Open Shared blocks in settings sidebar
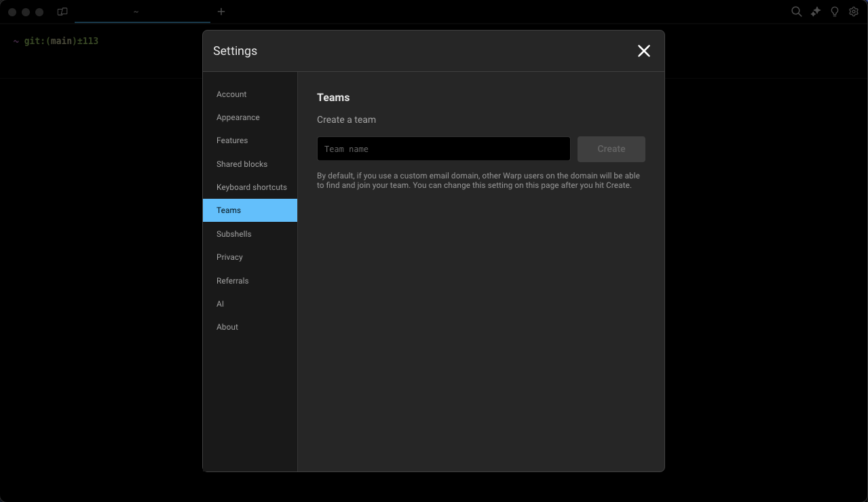This screenshot has height=502, width=868. pos(242,164)
